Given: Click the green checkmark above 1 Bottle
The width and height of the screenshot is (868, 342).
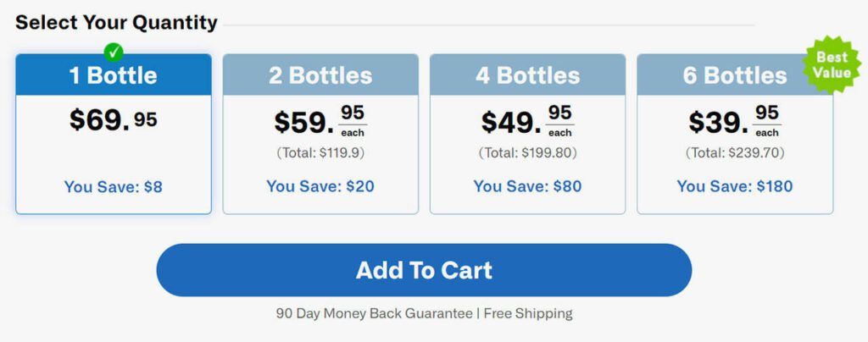Looking at the screenshot, I should click(x=114, y=52).
